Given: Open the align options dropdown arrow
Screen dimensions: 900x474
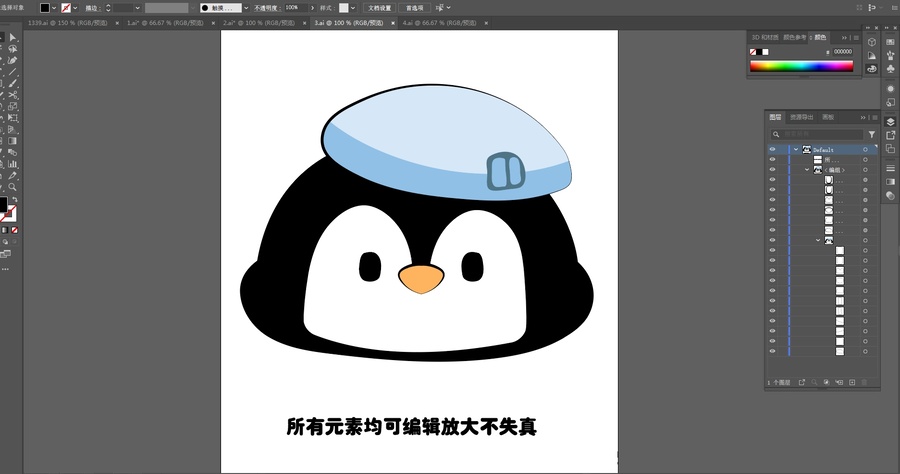Looking at the screenshot, I should coord(448,8).
